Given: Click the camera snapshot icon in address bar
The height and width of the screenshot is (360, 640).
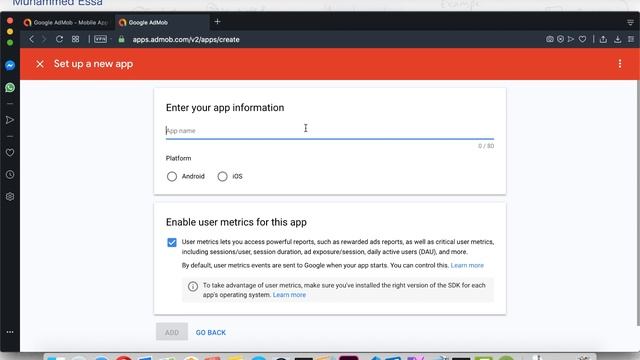Looking at the screenshot, I should [550, 39].
